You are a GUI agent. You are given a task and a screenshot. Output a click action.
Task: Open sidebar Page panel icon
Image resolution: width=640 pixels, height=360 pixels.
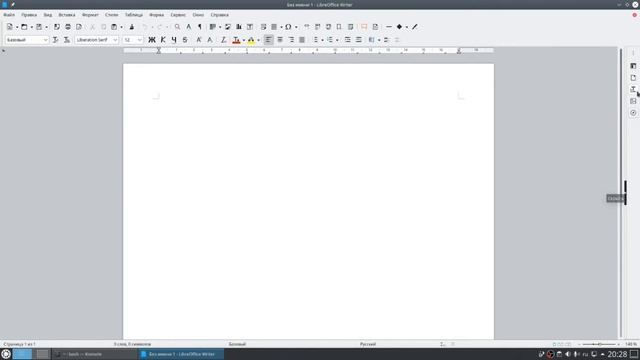tap(633, 78)
